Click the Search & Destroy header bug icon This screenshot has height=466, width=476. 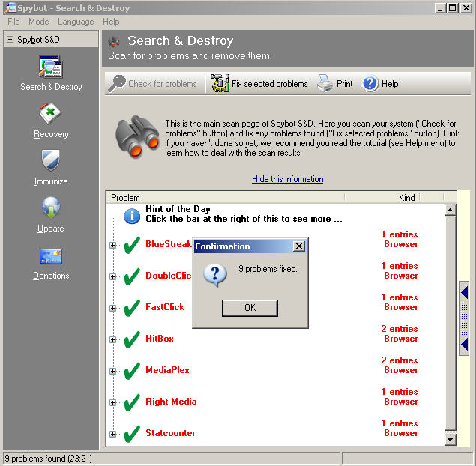click(x=114, y=42)
